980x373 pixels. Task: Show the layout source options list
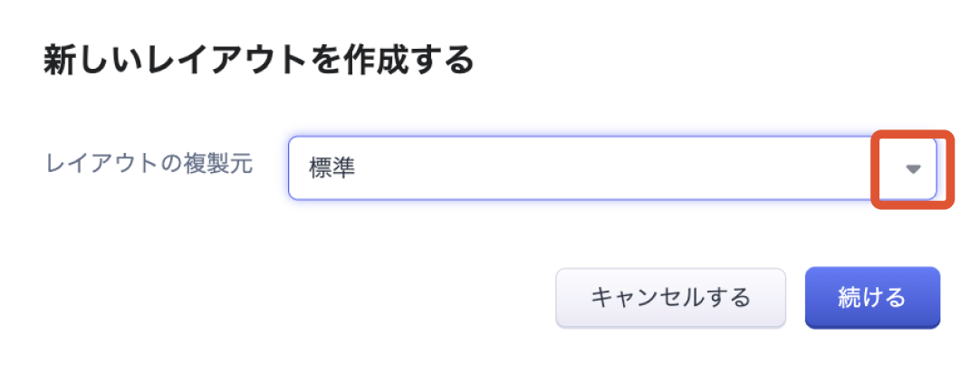[913, 168]
